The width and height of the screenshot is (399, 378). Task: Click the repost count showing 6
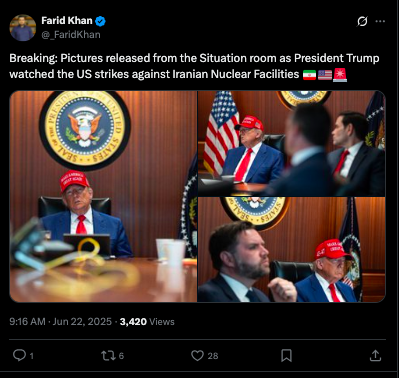tap(121, 356)
